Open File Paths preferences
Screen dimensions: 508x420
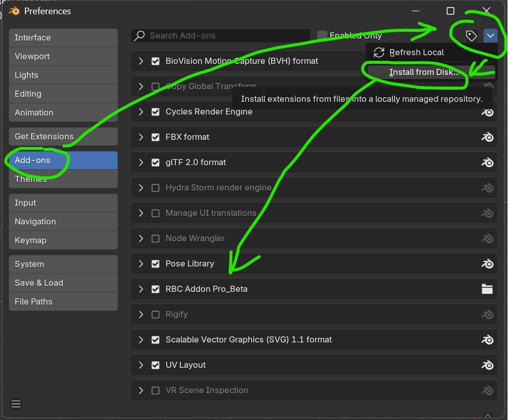[63, 302]
